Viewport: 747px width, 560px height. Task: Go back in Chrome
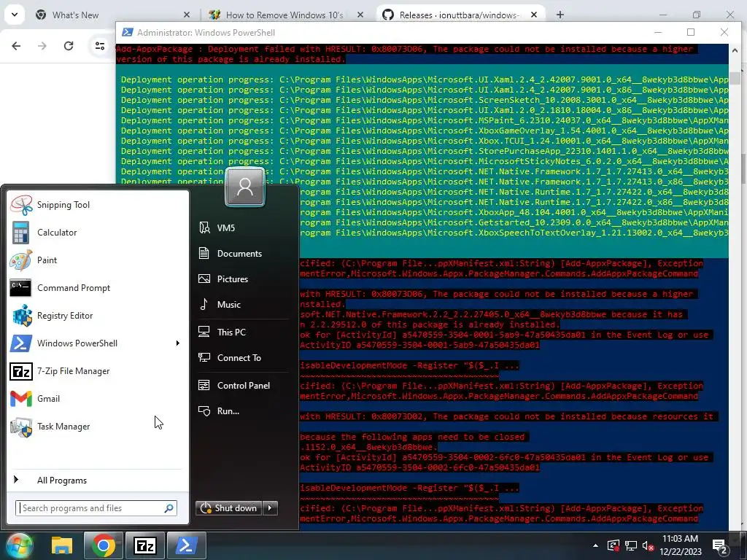click(x=16, y=46)
